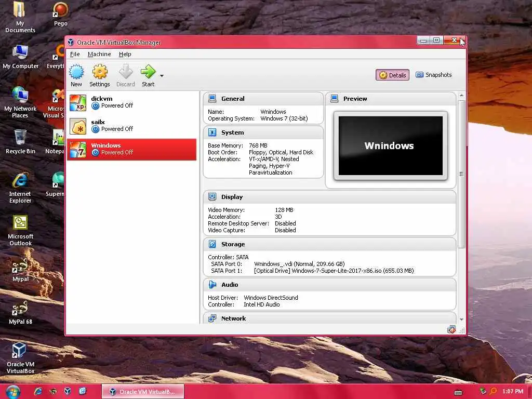Click the Recycle Bin desktop icon

pos(20,142)
